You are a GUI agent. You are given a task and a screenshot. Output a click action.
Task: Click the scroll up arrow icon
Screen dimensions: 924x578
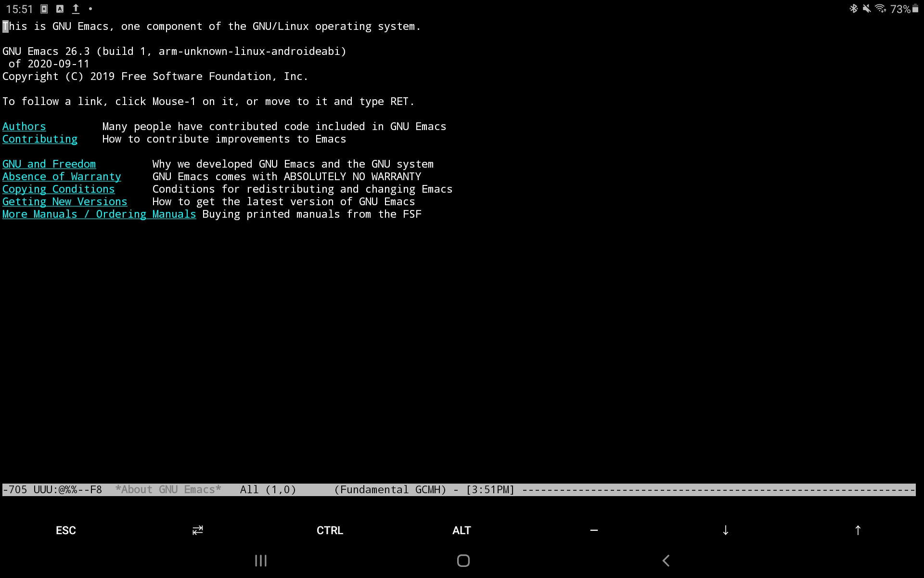pos(858,530)
